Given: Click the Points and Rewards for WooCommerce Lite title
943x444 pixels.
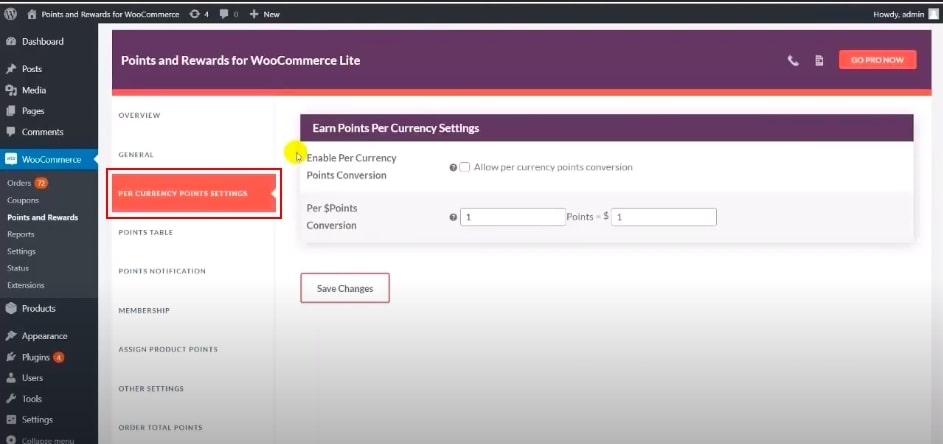Looking at the screenshot, I should click(x=241, y=60).
